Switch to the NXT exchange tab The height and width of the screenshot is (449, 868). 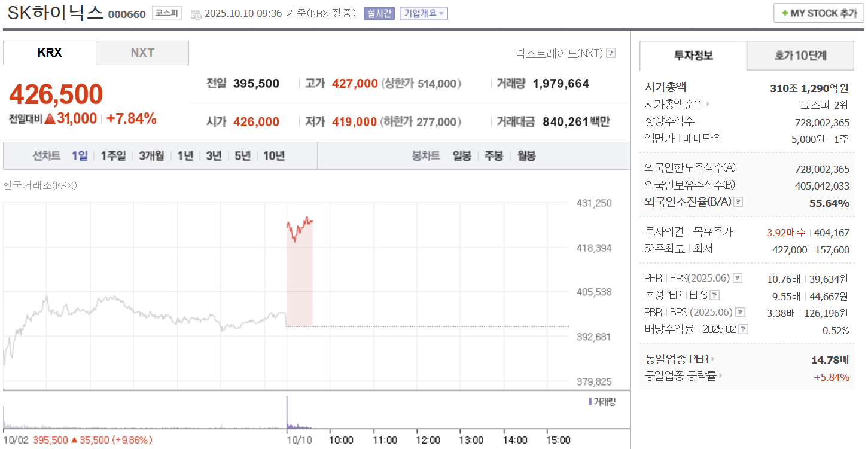click(x=142, y=53)
